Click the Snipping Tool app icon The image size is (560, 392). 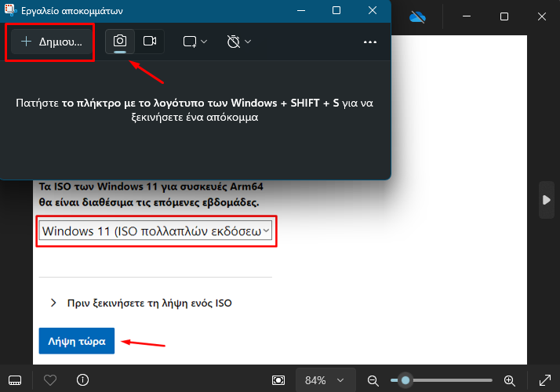[x=10, y=10]
